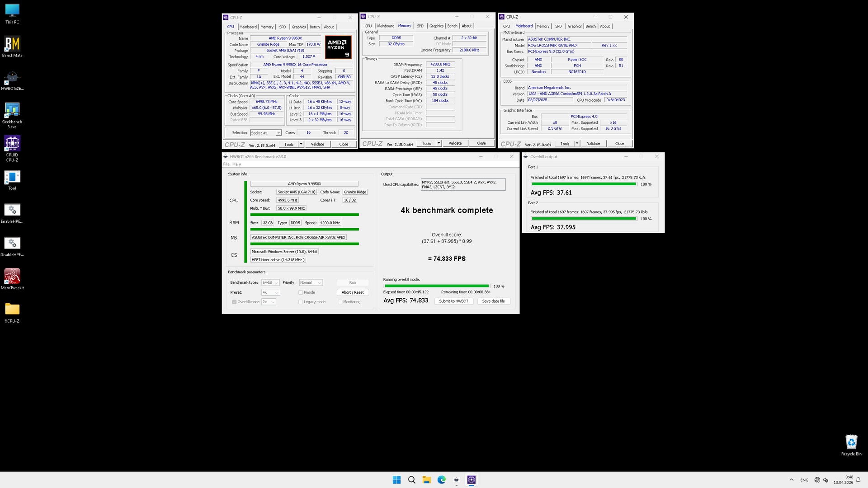Select Graphics tab in Memory CPU-Z window
868x488 pixels.
pyautogui.click(x=436, y=26)
